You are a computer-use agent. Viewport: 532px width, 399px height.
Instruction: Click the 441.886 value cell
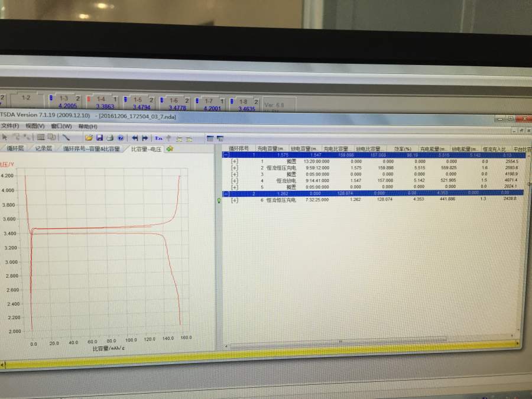tap(447, 199)
